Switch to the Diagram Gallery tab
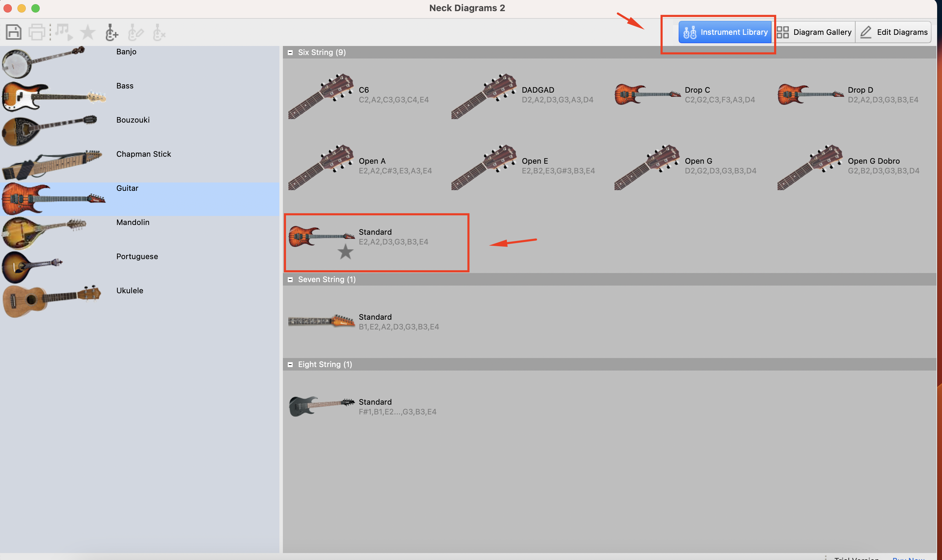942x560 pixels. (814, 32)
